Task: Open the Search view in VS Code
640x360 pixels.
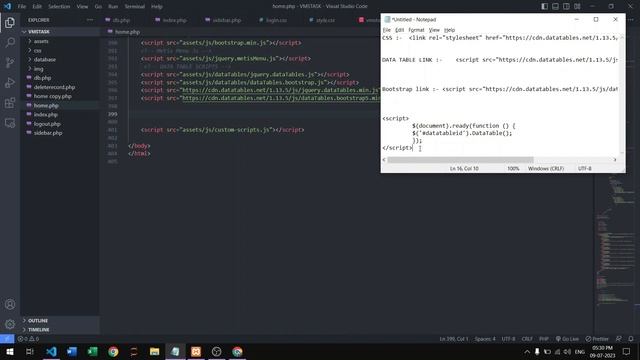Action: click(10, 42)
